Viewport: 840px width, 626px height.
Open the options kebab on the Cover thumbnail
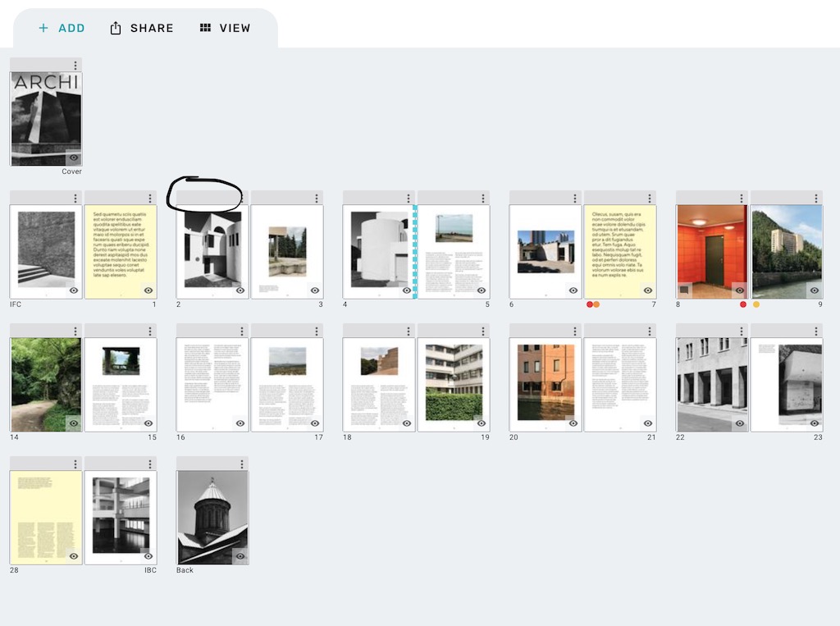coord(75,65)
